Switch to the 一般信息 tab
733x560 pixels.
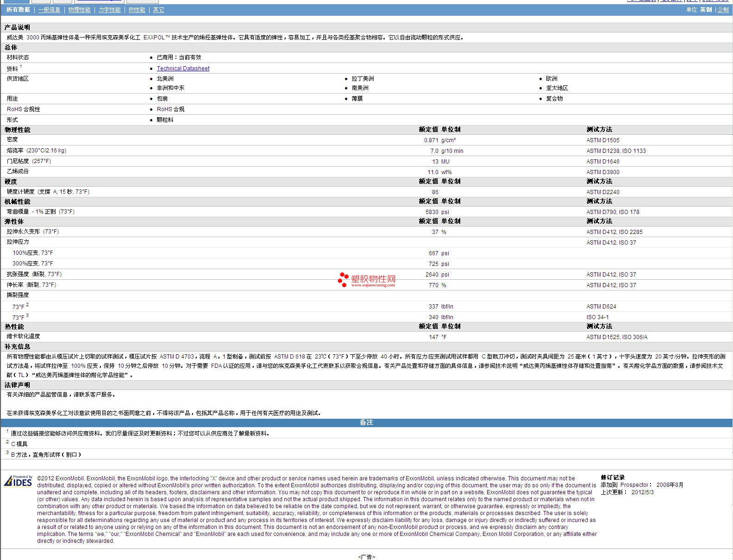click(x=49, y=10)
